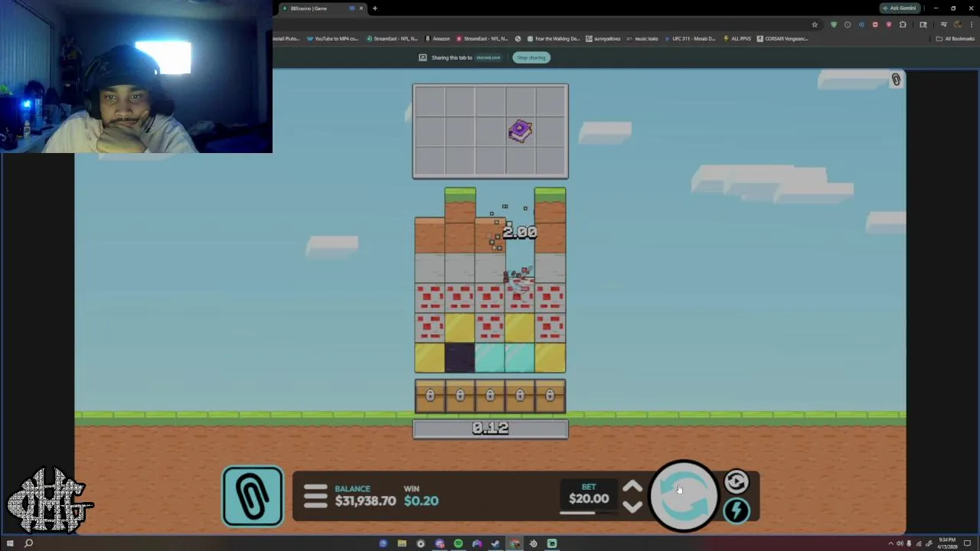Spin the reels with the round spin button

click(684, 495)
